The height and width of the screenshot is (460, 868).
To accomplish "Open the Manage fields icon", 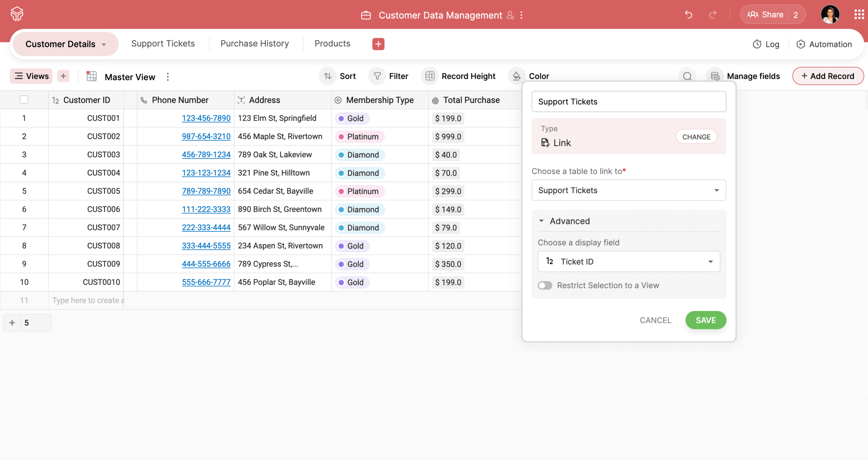I will click(715, 76).
